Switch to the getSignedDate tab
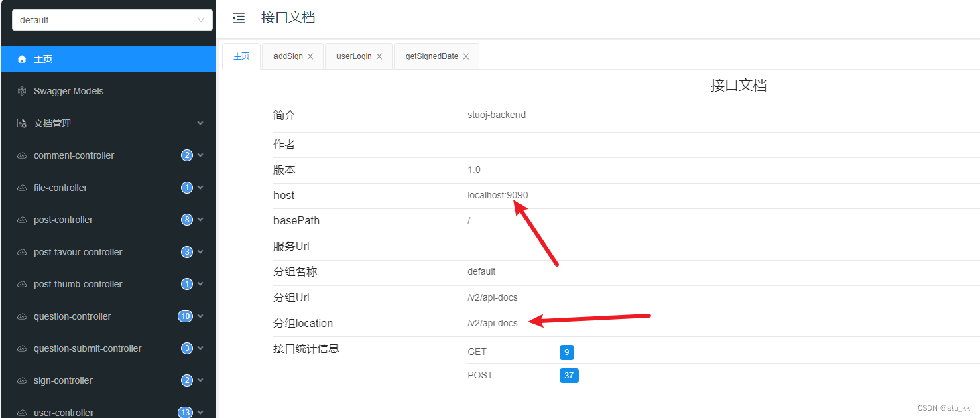The width and height of the screenshot is (980, 418). [431, 56]
